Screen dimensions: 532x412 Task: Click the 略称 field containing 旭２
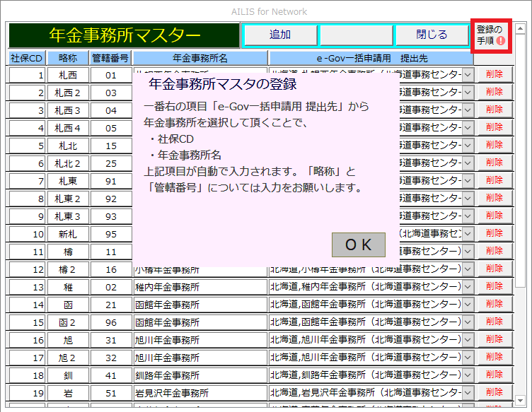click(68, 358)
